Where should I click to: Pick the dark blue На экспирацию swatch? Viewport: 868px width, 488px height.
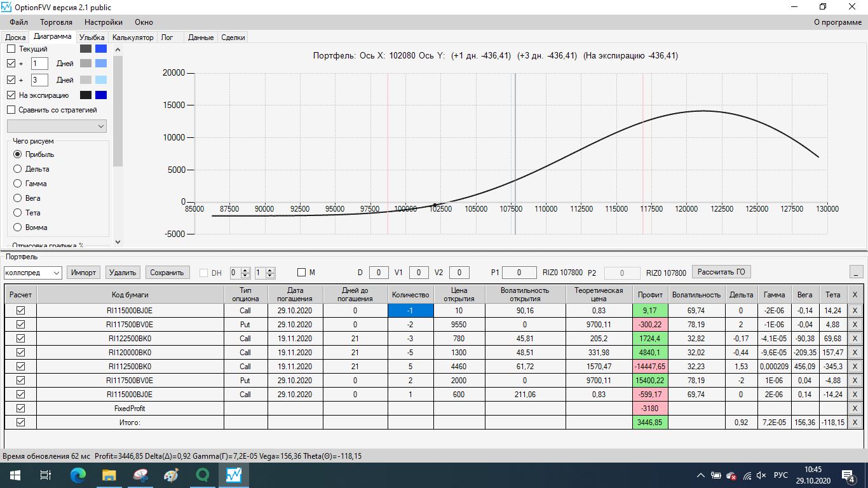click(x=101, y=95)
